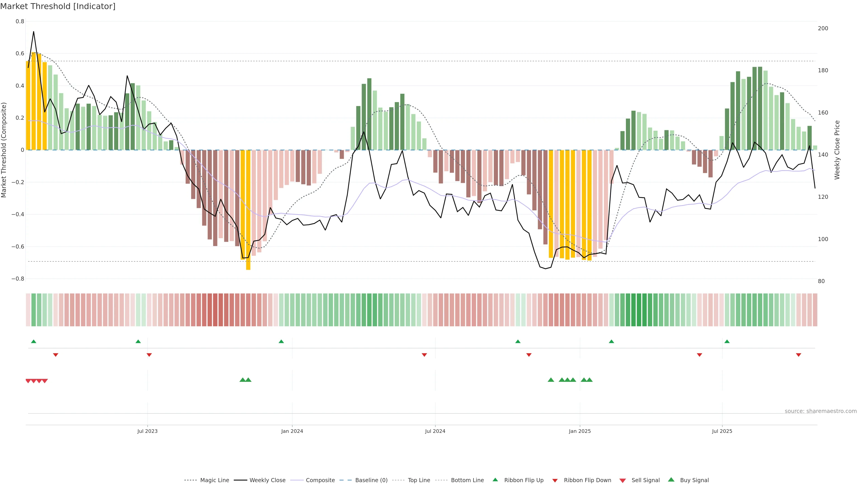Hide the Top Line series via legend
The height and width of the screenshot is (488, 868).
pos(419,480)
